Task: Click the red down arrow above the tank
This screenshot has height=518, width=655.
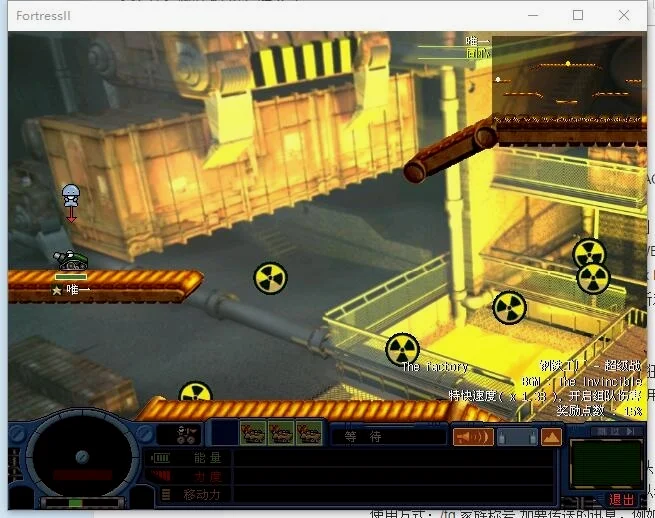Action: (x=71, y=215)
